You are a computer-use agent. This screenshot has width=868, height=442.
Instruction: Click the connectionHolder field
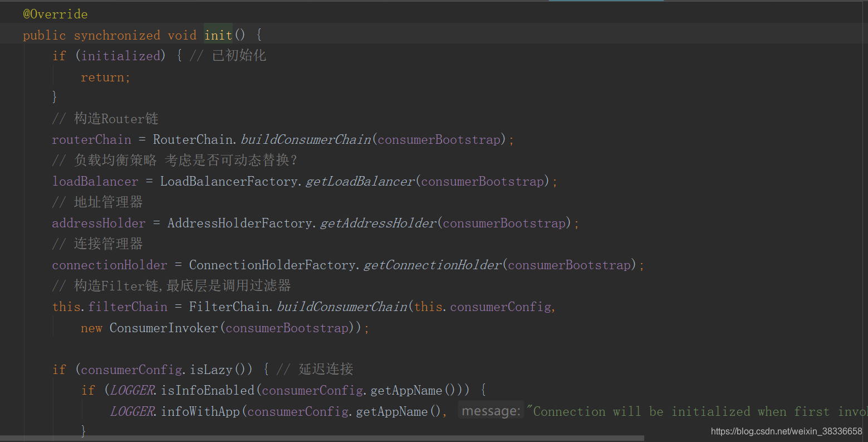110,265
